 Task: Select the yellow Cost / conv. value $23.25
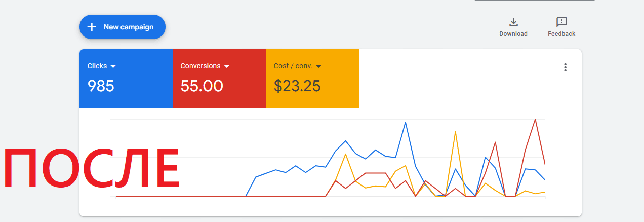click(x=297, y=86)
